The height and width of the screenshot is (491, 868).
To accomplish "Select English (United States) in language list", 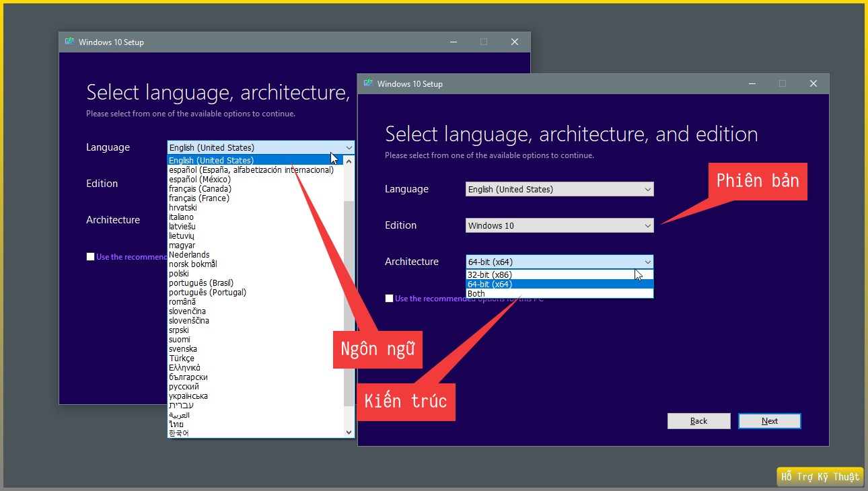I will tap(255, 160).
